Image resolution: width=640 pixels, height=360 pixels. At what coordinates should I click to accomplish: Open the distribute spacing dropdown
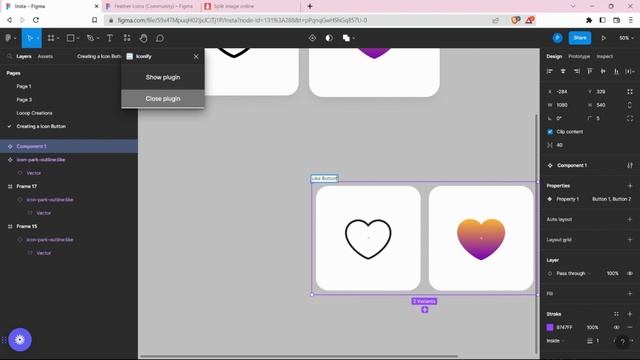630,71
